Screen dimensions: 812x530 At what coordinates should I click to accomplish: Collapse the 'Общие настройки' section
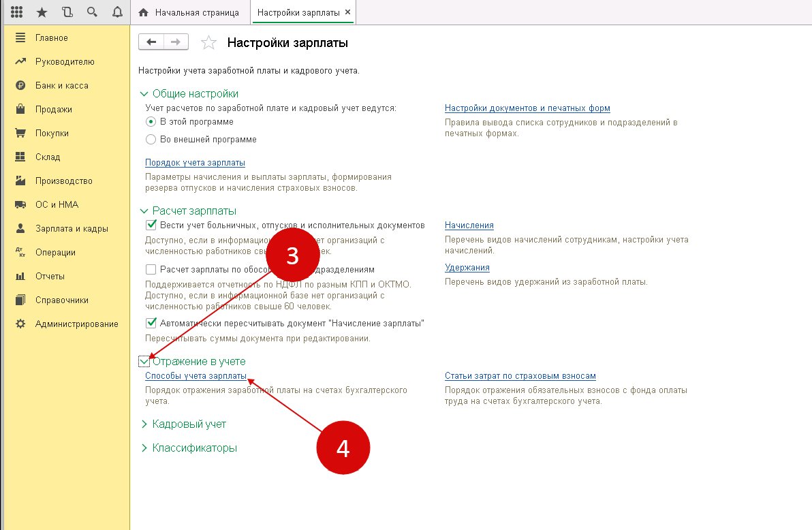coord(144,94)
